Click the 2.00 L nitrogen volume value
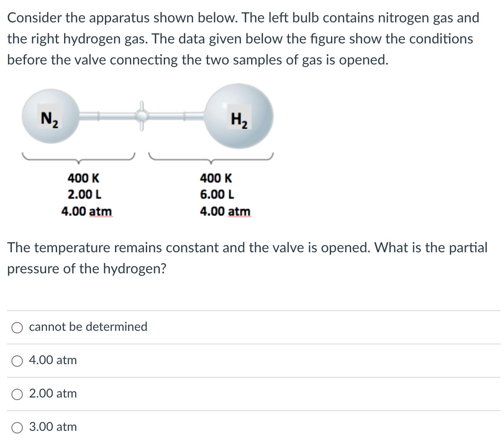This screenshot has width=504, height=444. [85, 194]
